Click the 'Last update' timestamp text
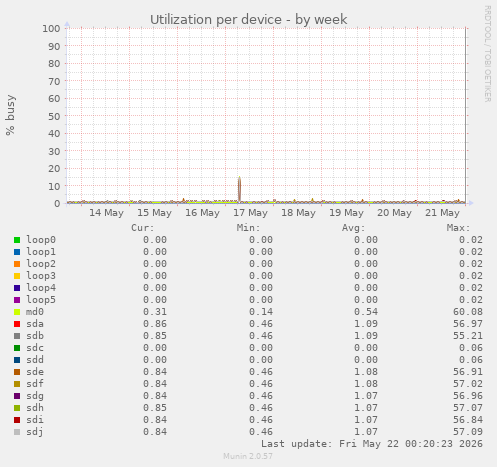The image size is (497, 467). coord(372,444)
